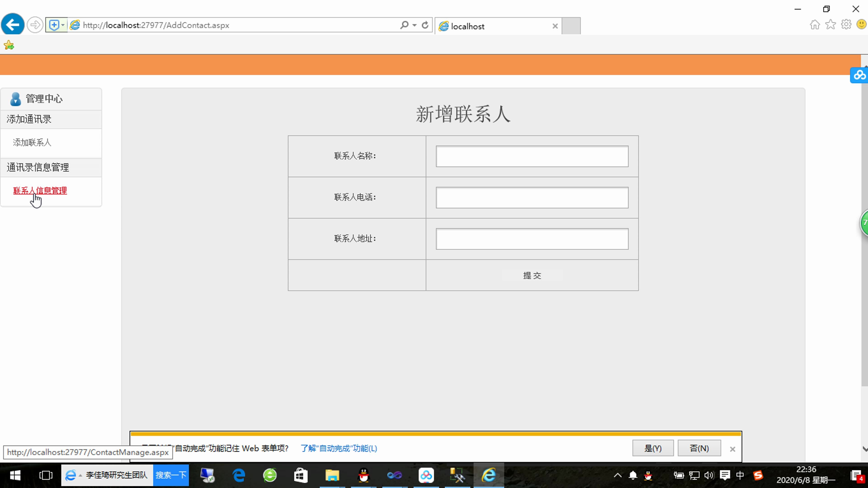This screenshot has width=868, height=488.
Task: Open the Windows Start menu
Action: [15, 475]
